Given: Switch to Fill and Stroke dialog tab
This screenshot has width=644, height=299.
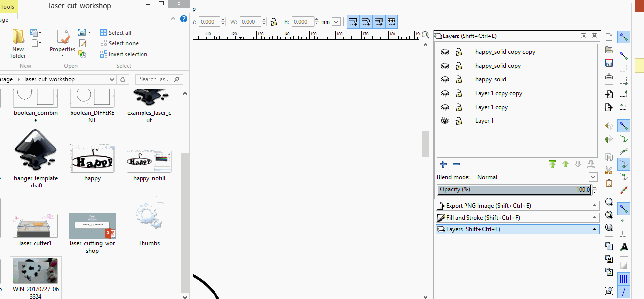Looking at the screenshot, I should (x=517, y=218).
